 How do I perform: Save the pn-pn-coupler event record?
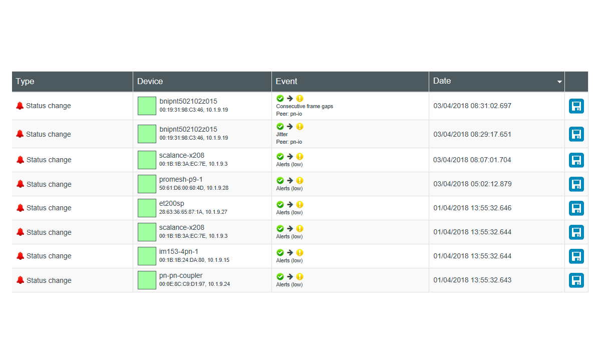576,280
